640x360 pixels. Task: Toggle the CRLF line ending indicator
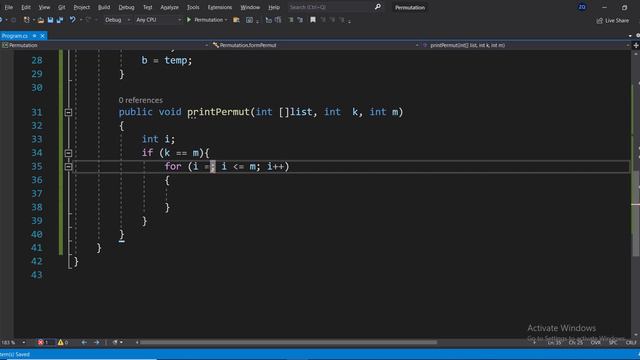(631, 342)
